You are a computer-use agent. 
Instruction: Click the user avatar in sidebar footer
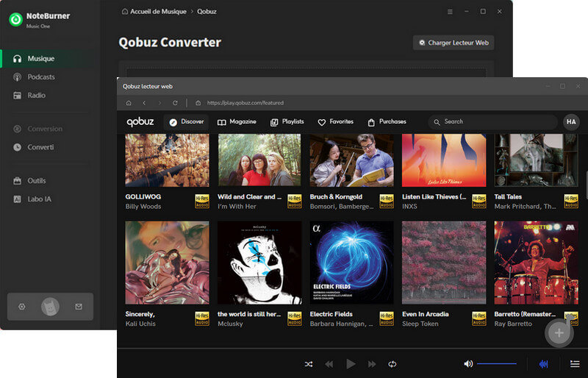(50, 307)
